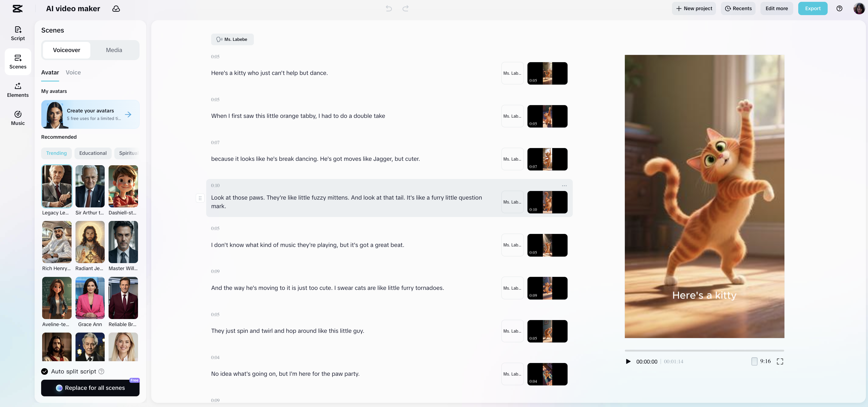Click the undo arrow icon
The image size is (868, 407).
pos(388,9)
